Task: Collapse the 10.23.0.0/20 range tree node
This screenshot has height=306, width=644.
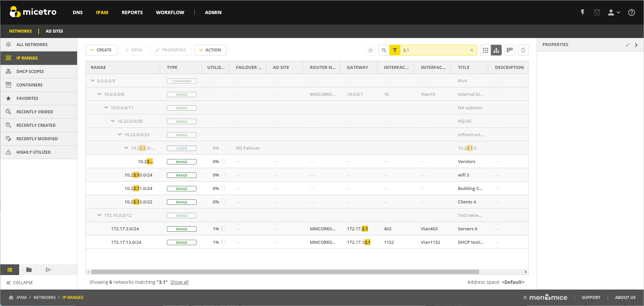Action: 113,121
